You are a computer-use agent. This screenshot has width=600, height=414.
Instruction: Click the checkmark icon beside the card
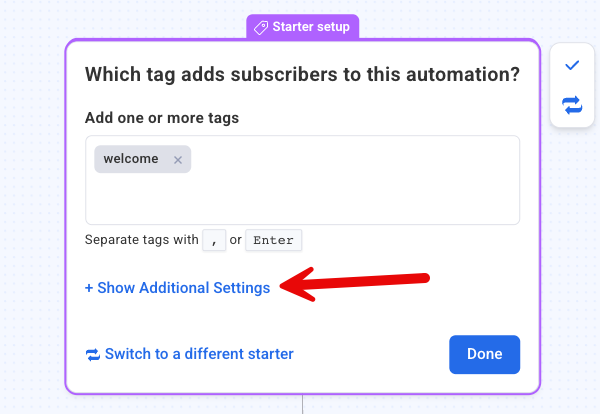[x=572, y=66]
